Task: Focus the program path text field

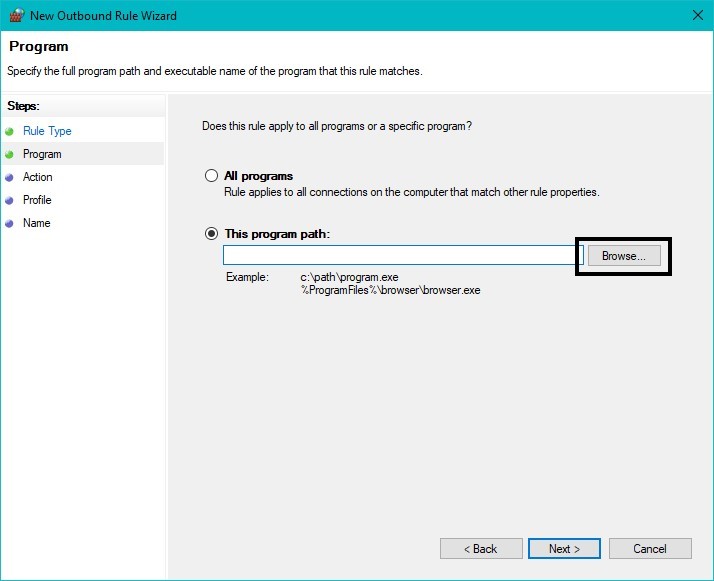Action: (403, 255)
